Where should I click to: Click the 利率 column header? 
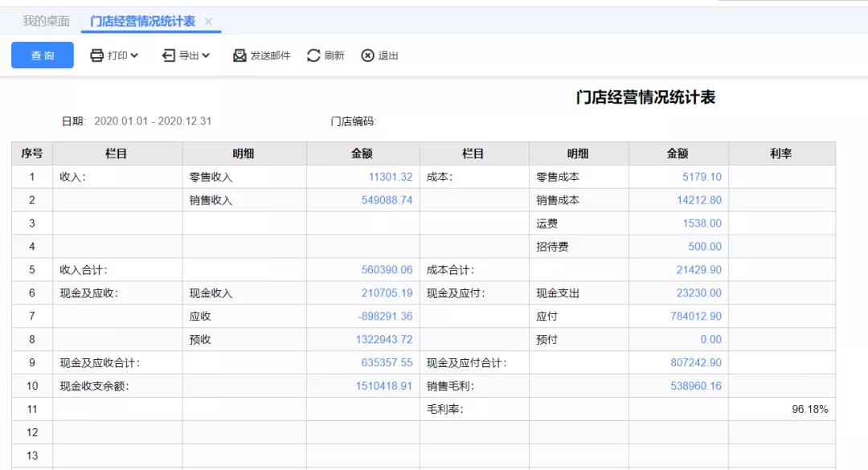pos(782,153)
